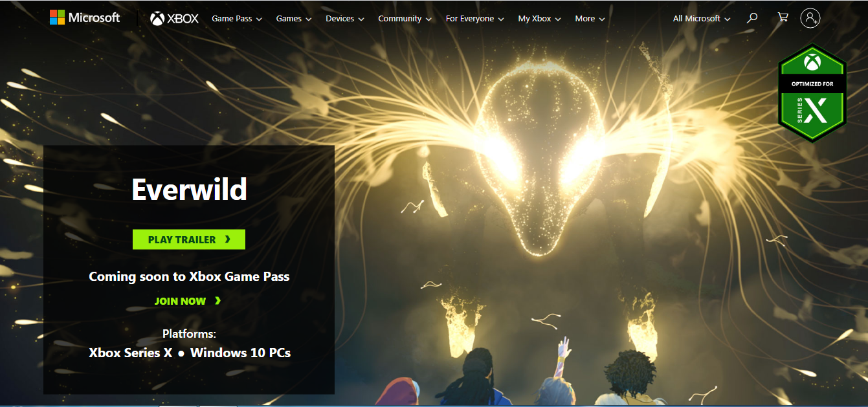Viewport: 868px width, 407px height.
Task: Click the Everwild title heading
Action: coord(189,190)
